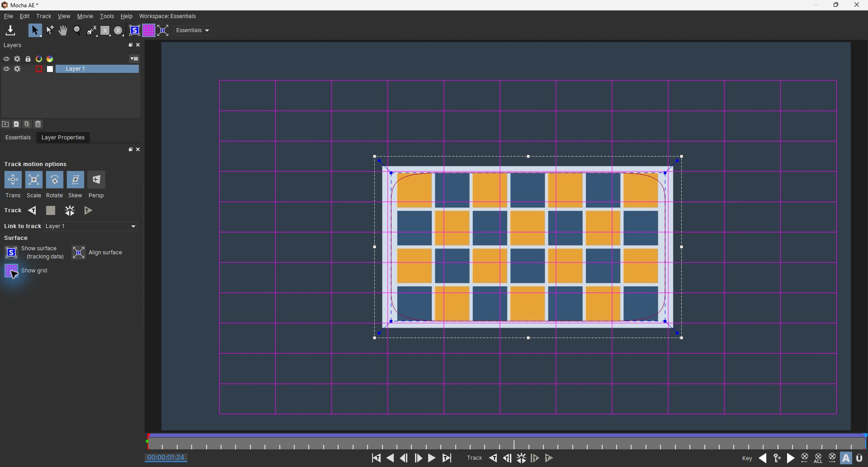
Task: Switch to Layer Properties tab
Action: (63, 138)
